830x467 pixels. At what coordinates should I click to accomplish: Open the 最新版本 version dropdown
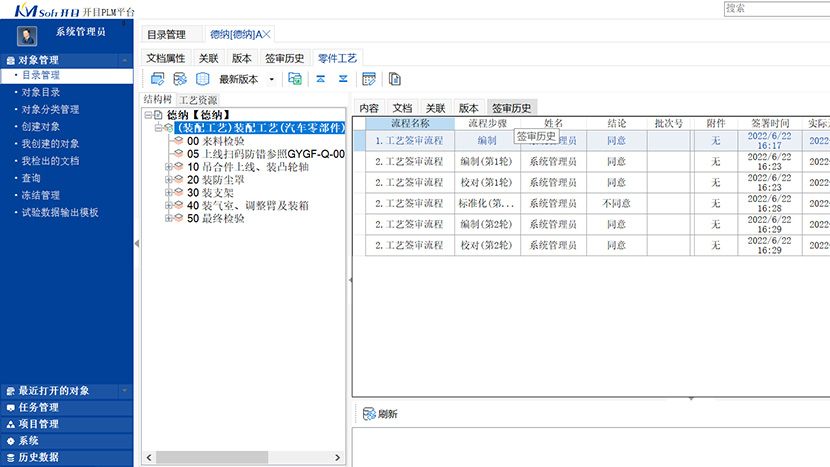[271, 80]
